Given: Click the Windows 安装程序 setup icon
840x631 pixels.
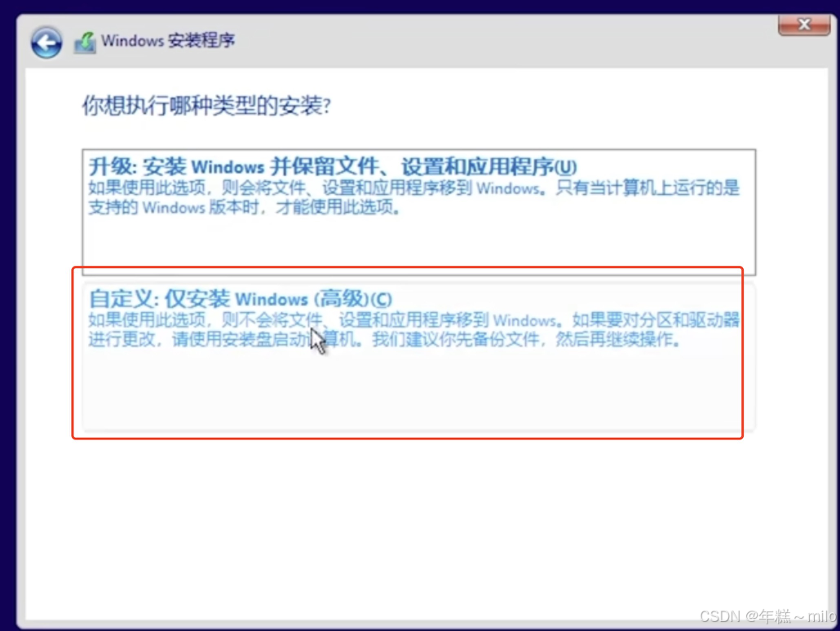Looking at the screenshot, I should [85, 42].
